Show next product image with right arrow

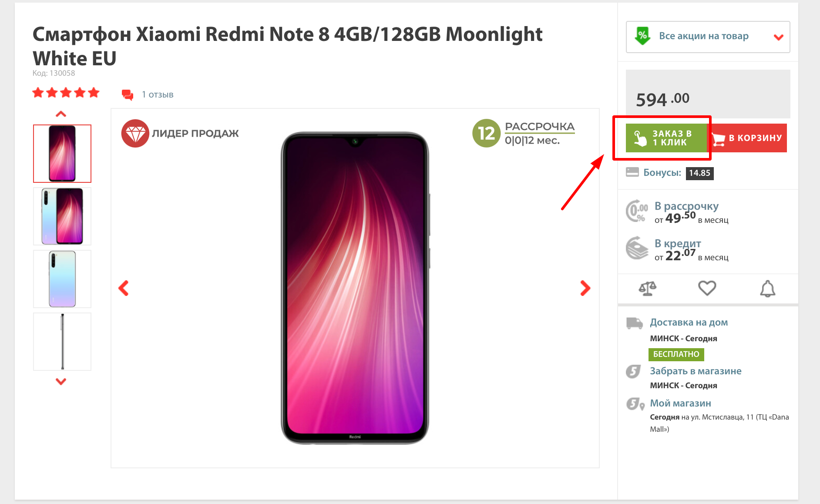pyautogui.click(x=585, y=288)
